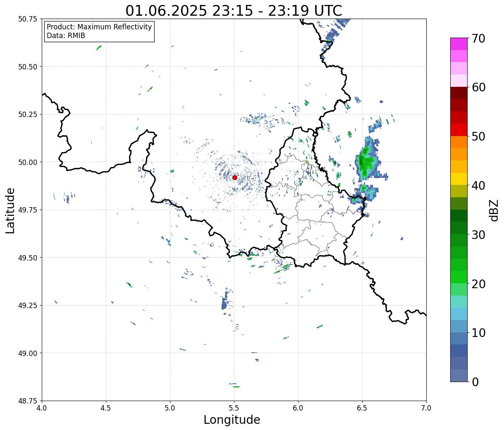Click the magenta color band at 70 dBZ

(459, 44)
